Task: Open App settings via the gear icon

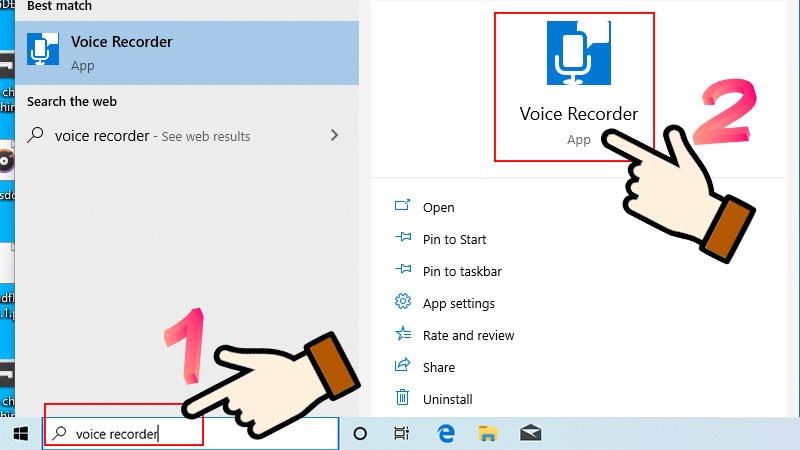Action: (403, 303)
